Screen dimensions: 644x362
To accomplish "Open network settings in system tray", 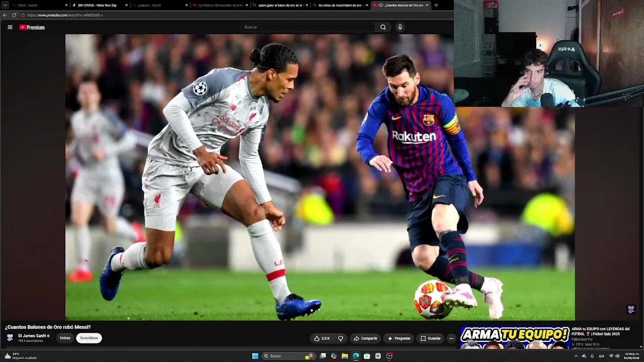I will coord(611,356).
